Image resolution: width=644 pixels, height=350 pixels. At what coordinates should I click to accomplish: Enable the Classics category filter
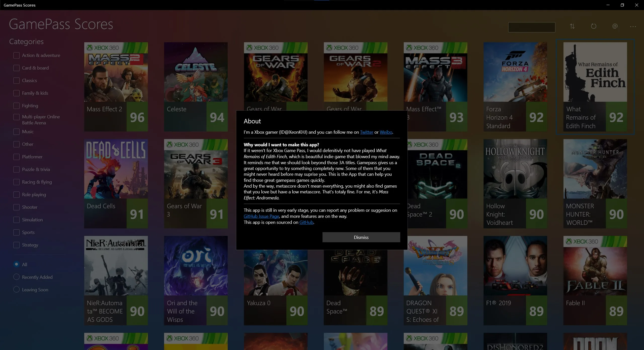coord(16,81)
